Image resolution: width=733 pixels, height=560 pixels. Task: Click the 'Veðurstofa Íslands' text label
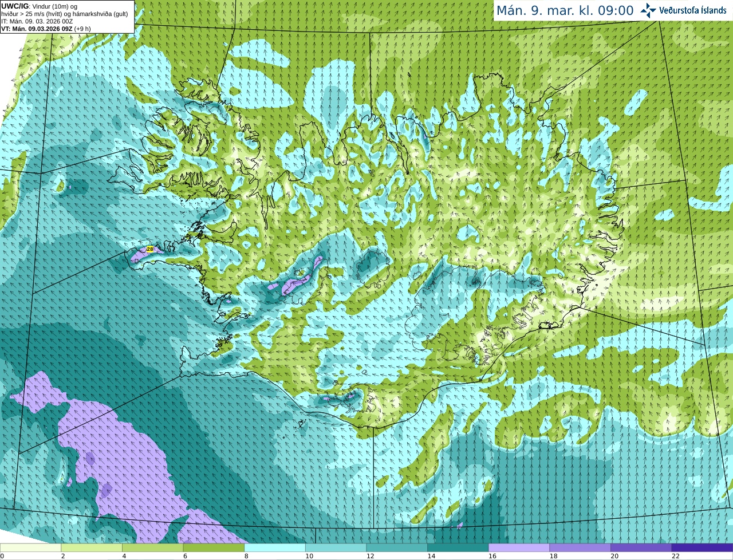point(693,10)
